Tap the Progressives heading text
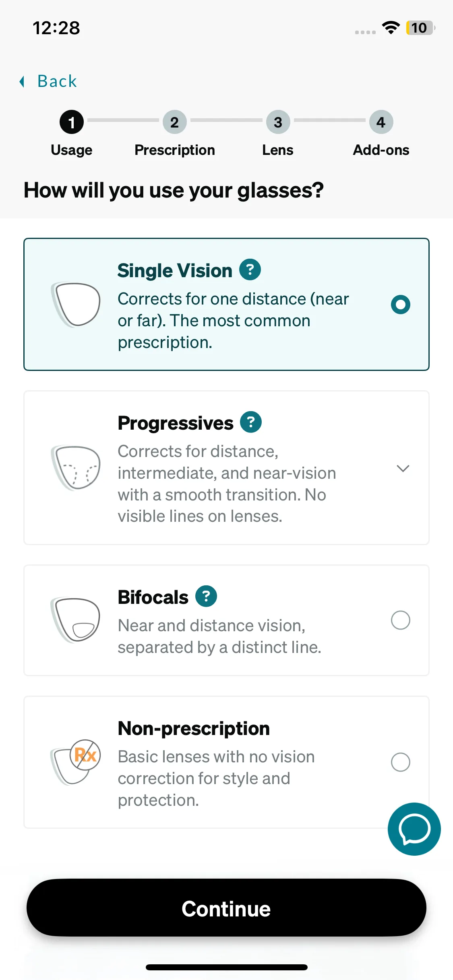453x980 pixels. [176, 423]
